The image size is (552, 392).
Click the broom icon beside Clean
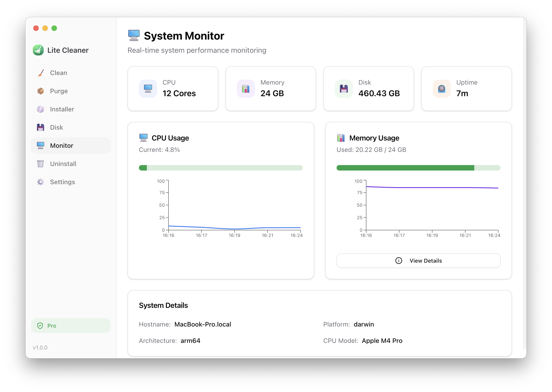[x=41, y=73]
